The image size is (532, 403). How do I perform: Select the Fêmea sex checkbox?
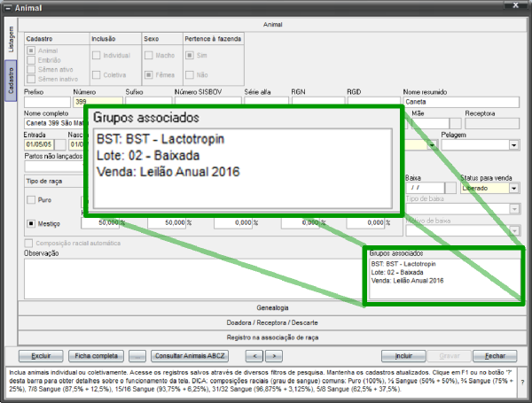149,74
